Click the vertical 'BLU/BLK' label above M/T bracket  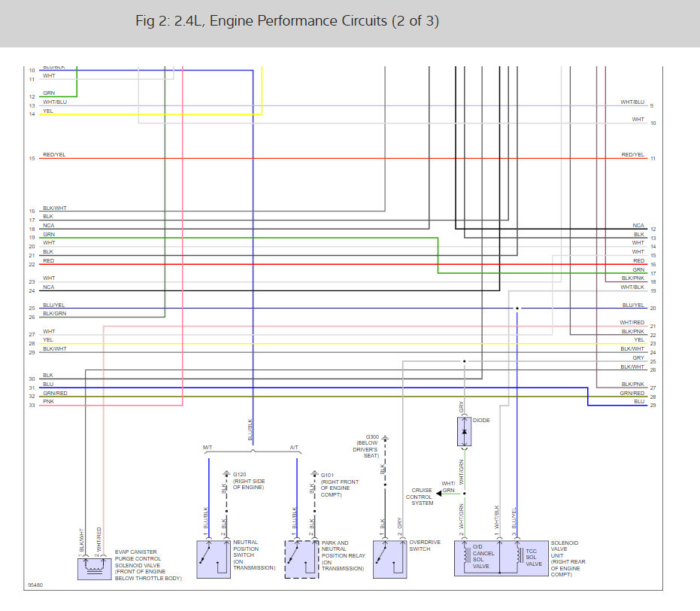click(x=250, y=429)
